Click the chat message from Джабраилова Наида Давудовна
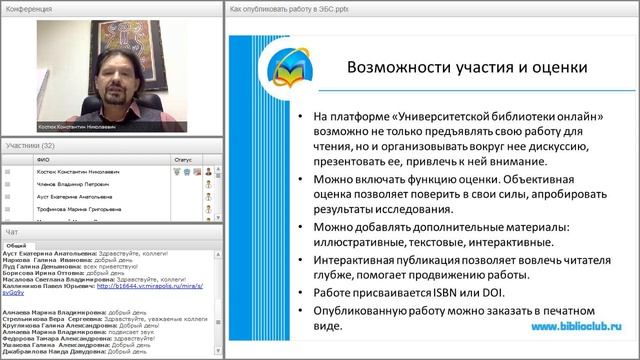The width and height of the screenshot is (640, 360). tap(74, 351)
